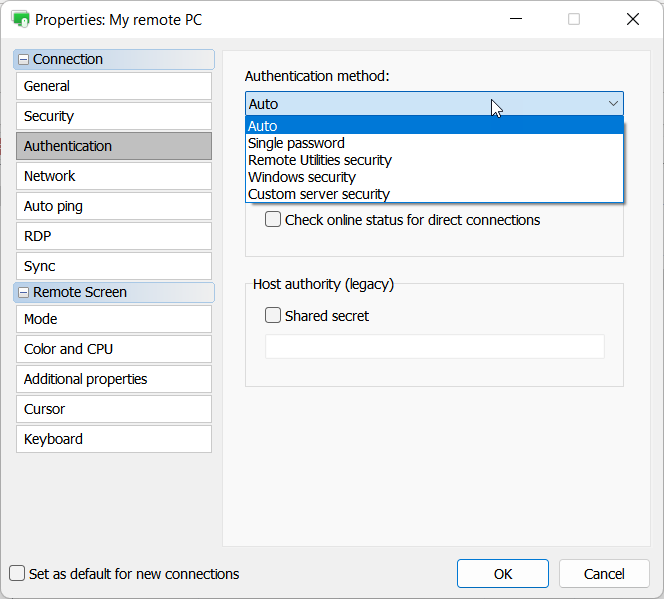Click the Shared secret text field
The height and width of the screenshot is (599, 664).
(434, 346)
